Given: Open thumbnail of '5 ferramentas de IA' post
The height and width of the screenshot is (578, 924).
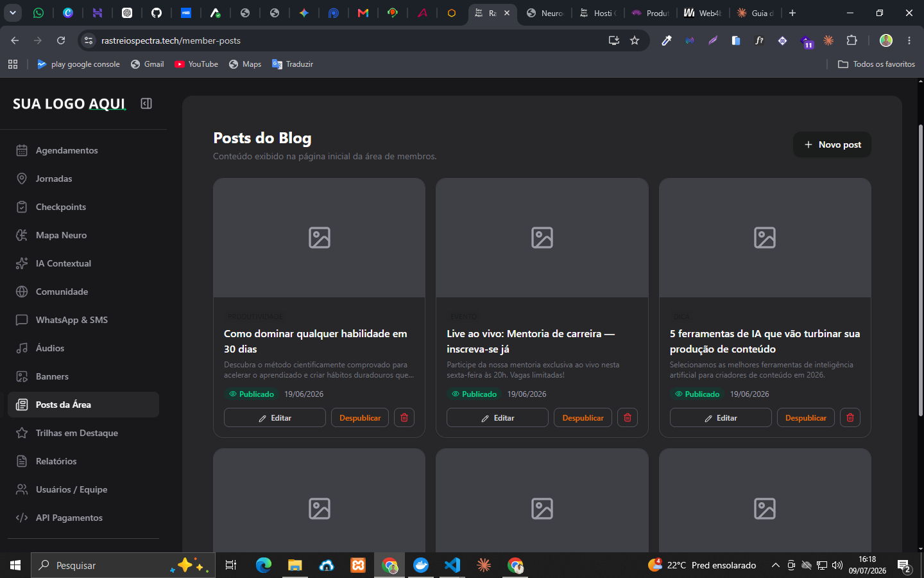Looking at the screenshot, I should point(765,238).
